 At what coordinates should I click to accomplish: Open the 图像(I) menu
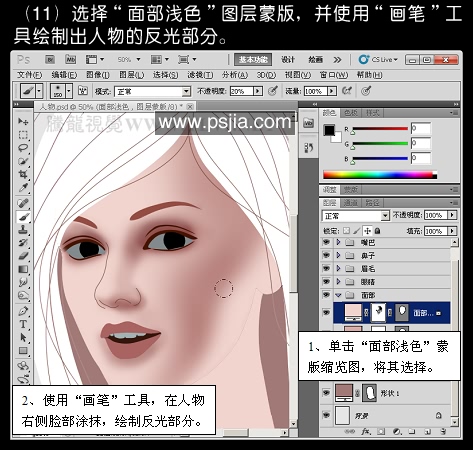pos(98,75)
